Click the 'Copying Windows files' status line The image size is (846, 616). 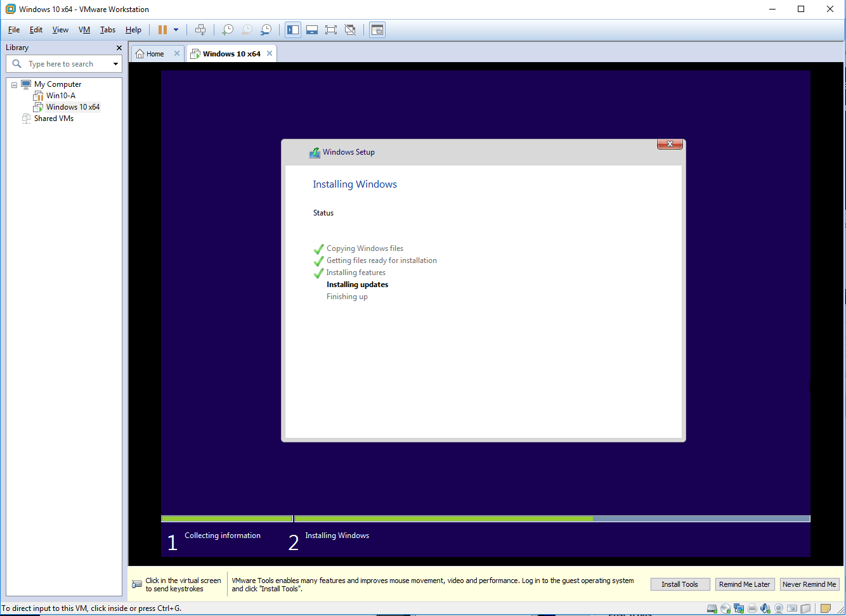365,248
